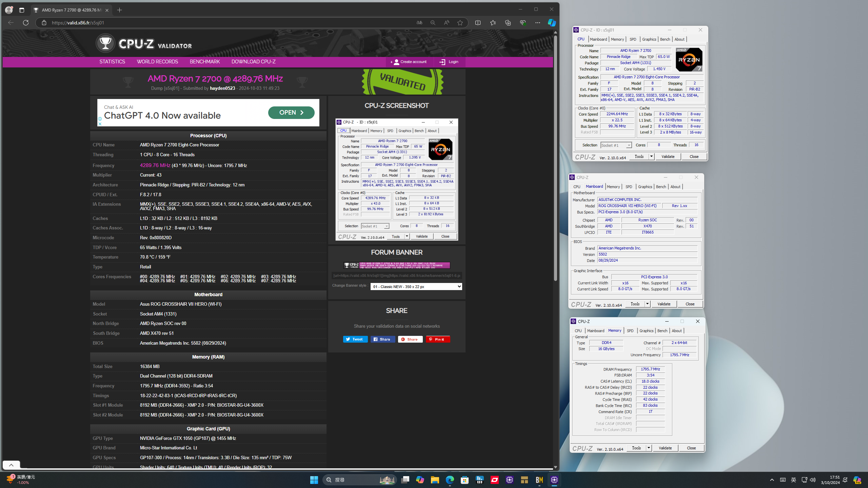Open the Windows Start menu
The height and width of the screenshot is (488, 868).
314,480
